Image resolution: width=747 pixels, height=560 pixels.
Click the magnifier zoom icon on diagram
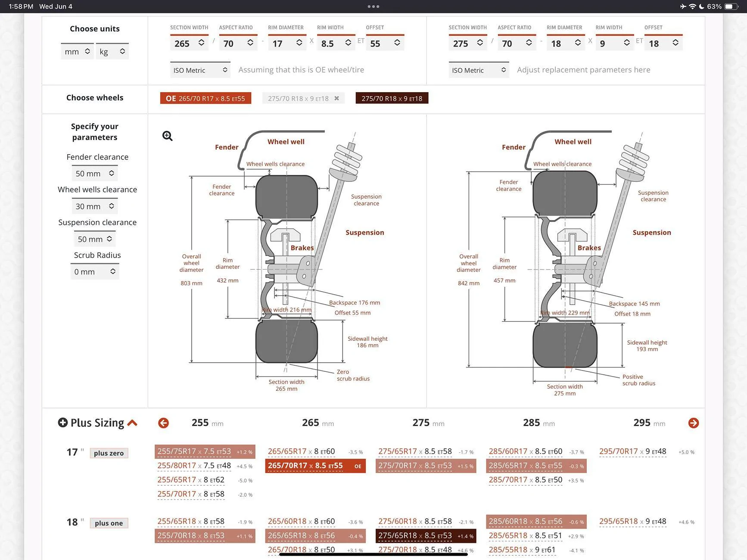167,136
